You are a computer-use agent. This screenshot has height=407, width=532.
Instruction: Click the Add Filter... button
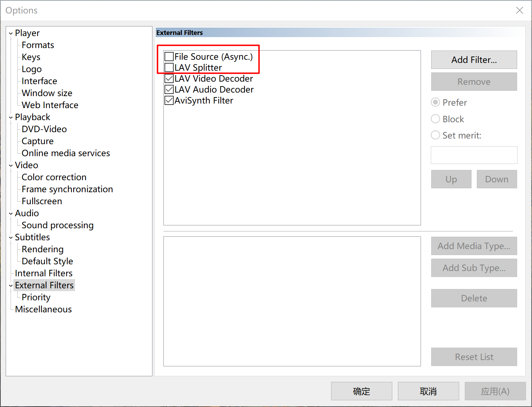coord(474,60)
